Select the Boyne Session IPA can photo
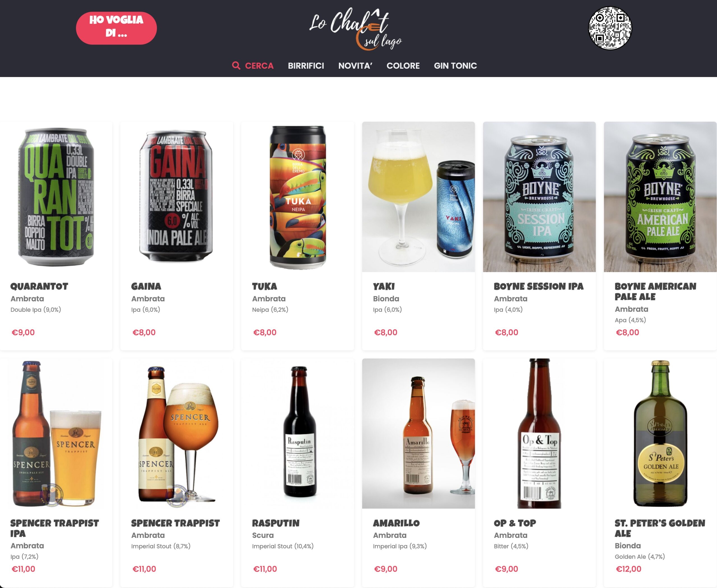Image resolution: width=717 pixels, height=588 pixels. 539,197
